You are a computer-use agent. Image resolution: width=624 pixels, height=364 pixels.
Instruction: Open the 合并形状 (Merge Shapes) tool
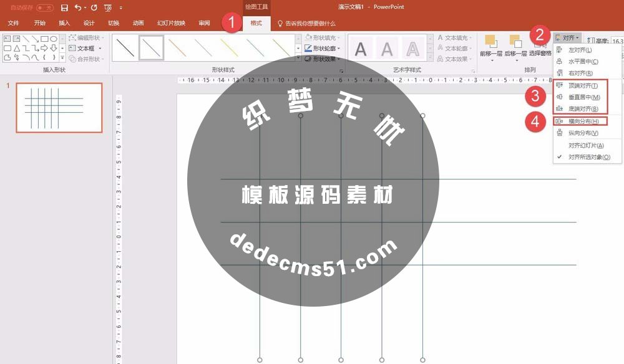pos(80,59)
